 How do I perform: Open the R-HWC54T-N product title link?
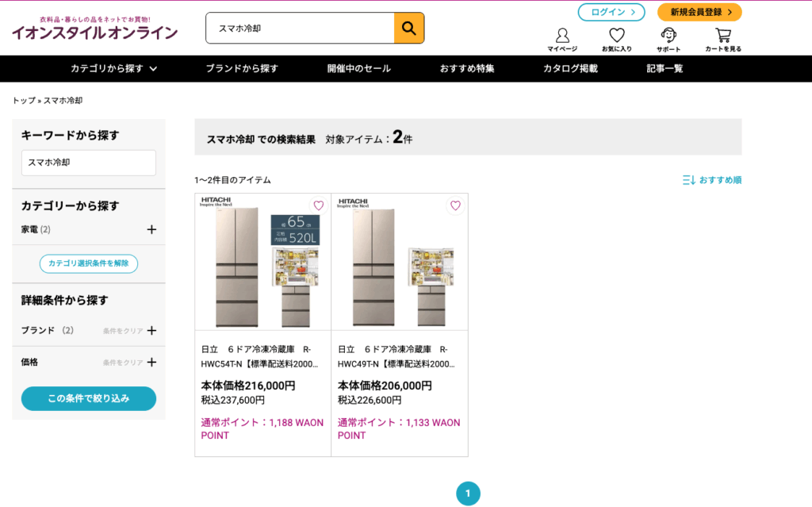pos(259,357)
